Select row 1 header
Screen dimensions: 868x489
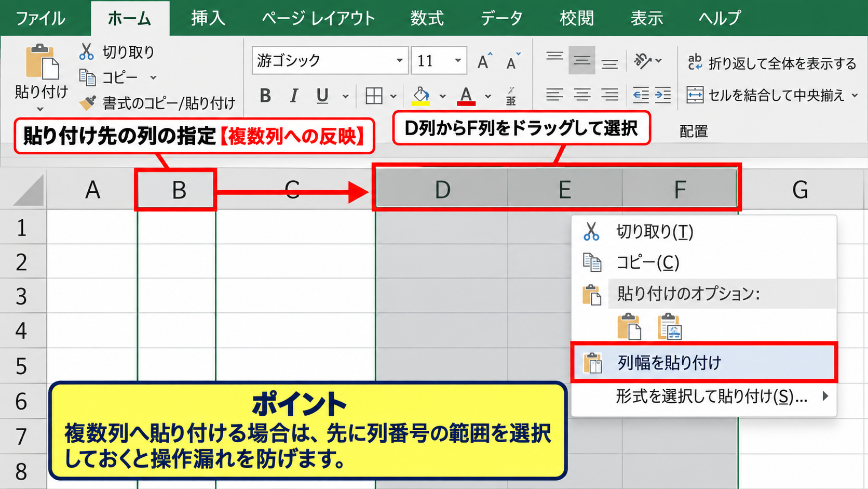(x=22, y=228)
